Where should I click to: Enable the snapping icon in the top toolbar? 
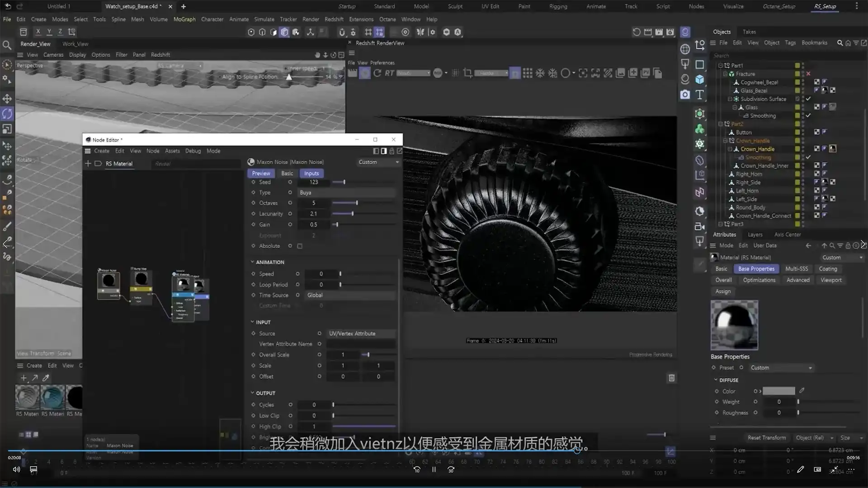click(342, 32)
